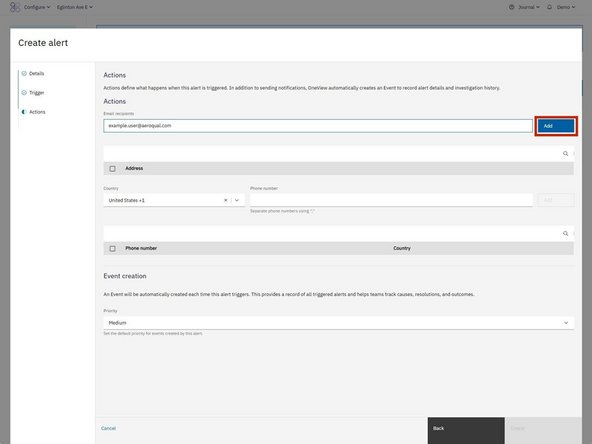Click the search icon above the Address table

tap(565, 153)
